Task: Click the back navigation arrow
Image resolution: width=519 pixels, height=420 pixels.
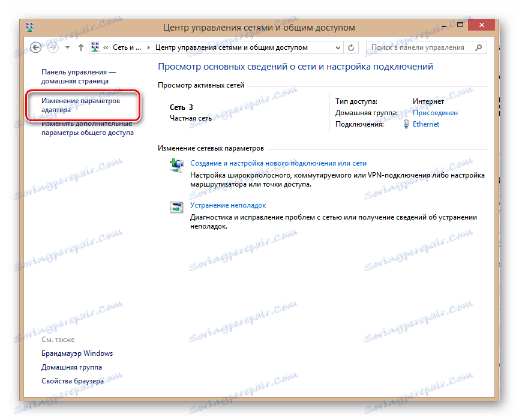Action: pyautogui.click(x=35, y=47)
